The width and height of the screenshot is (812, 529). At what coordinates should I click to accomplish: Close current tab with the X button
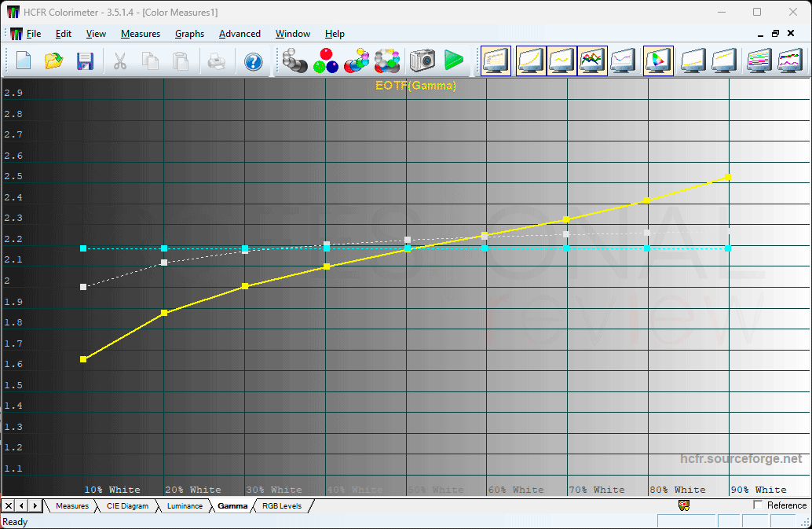click(x=9, y=505)
